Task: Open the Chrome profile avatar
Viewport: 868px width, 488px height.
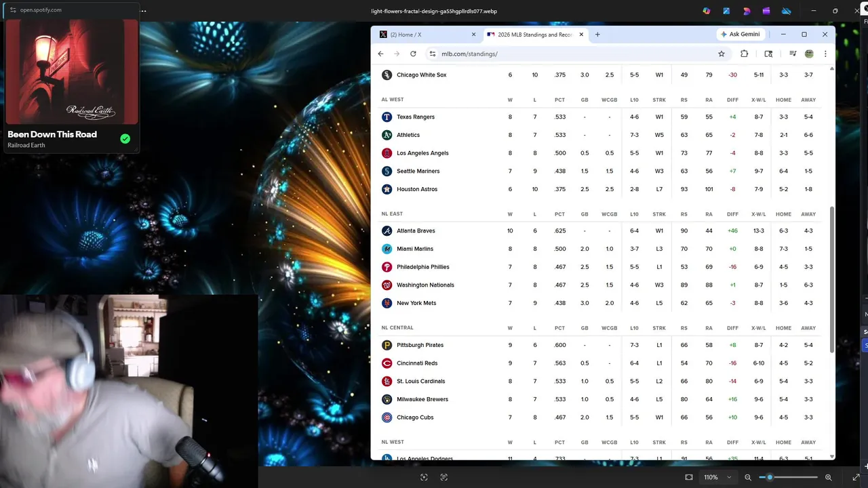Action: [x=809, y=54]
